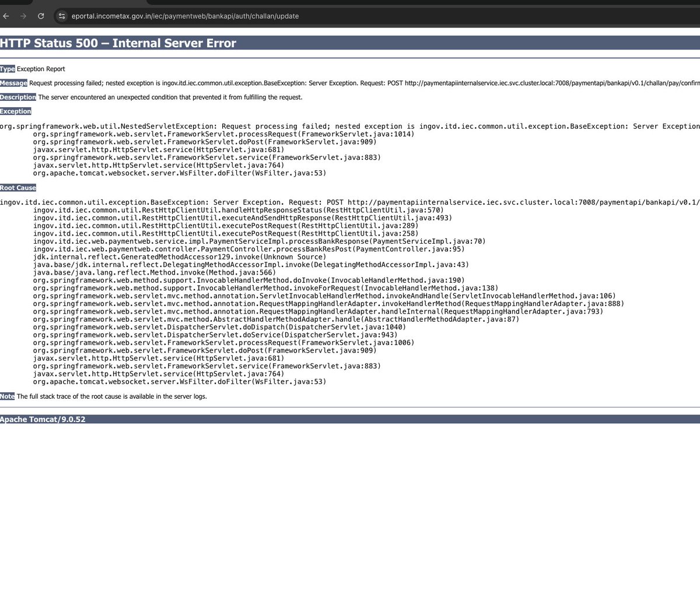Click the Note label

pyautogui.click(x=8, y=396)
